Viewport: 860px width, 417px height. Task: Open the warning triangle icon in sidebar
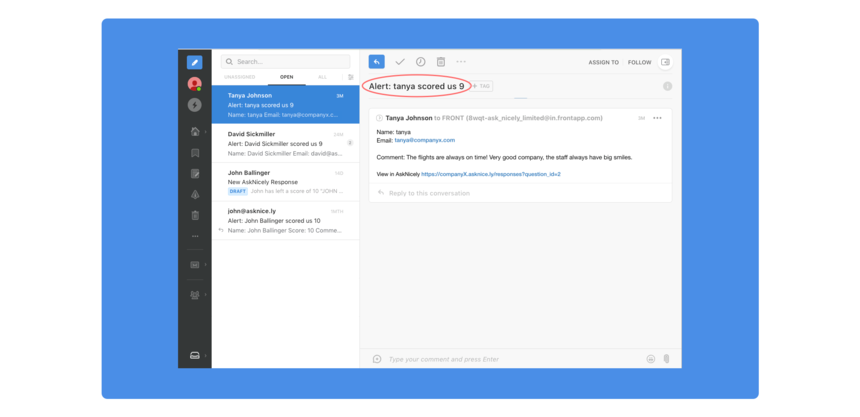click(x=195, y=195)
